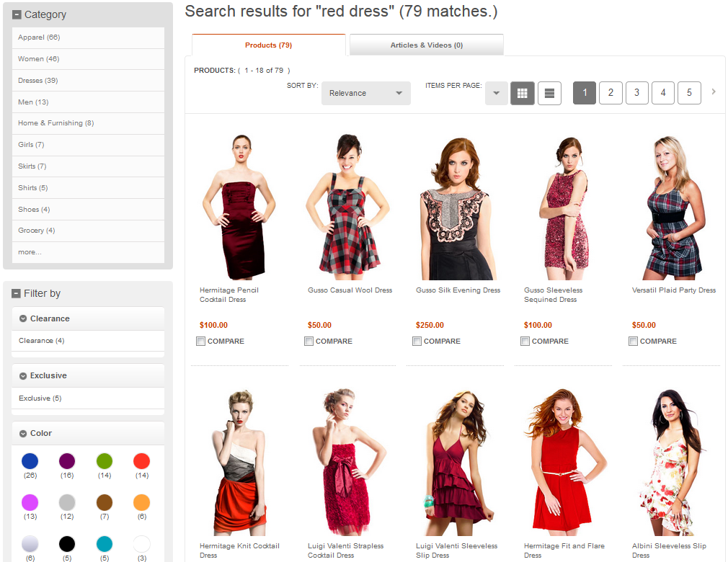The width and height of the screenshot is (728, 562).
Task: Filter by Shirts (5) category
Action: click(88, 188)
